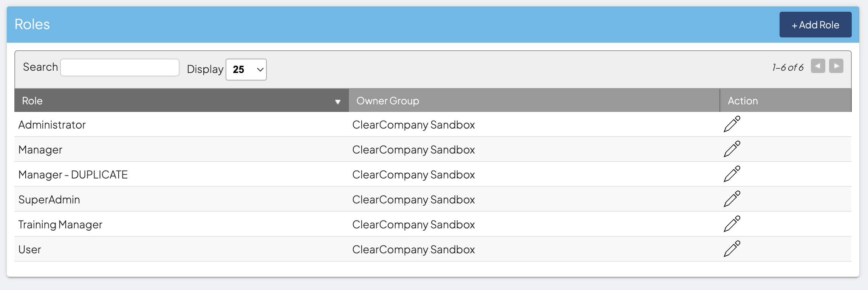Click the User row's ClearCompany Sandbox cell
Viewport: 868px width, 290px height.
[x=413, y=250]
